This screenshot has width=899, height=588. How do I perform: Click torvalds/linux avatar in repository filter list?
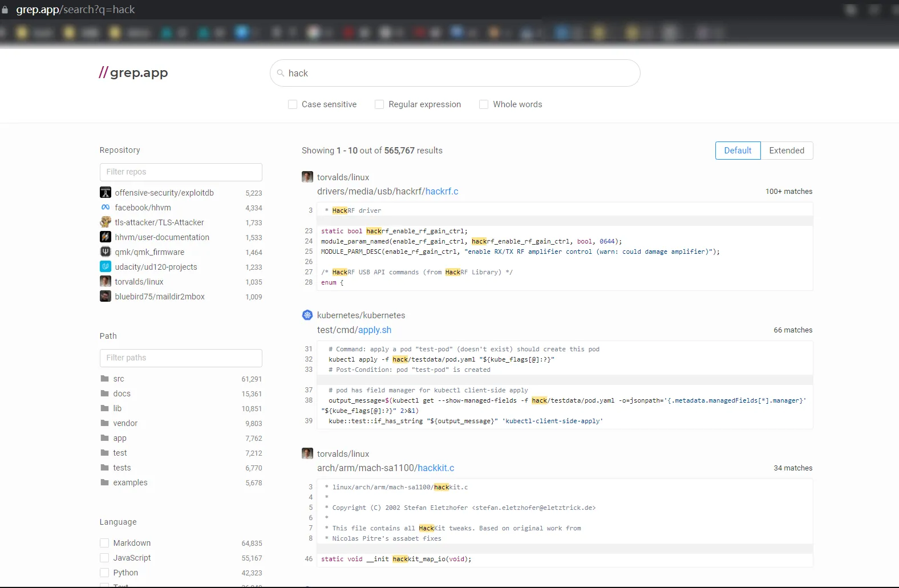(106, 282)
